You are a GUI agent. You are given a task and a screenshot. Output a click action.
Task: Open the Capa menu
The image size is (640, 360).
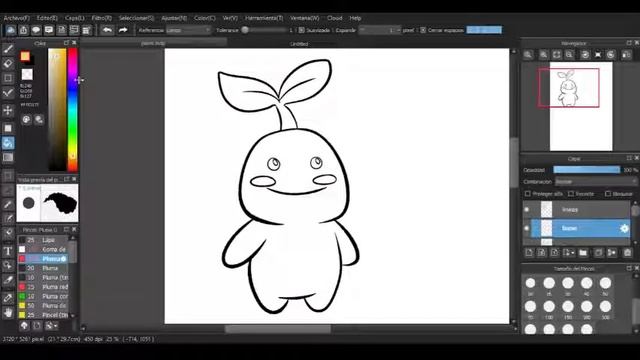coord(75,18)
